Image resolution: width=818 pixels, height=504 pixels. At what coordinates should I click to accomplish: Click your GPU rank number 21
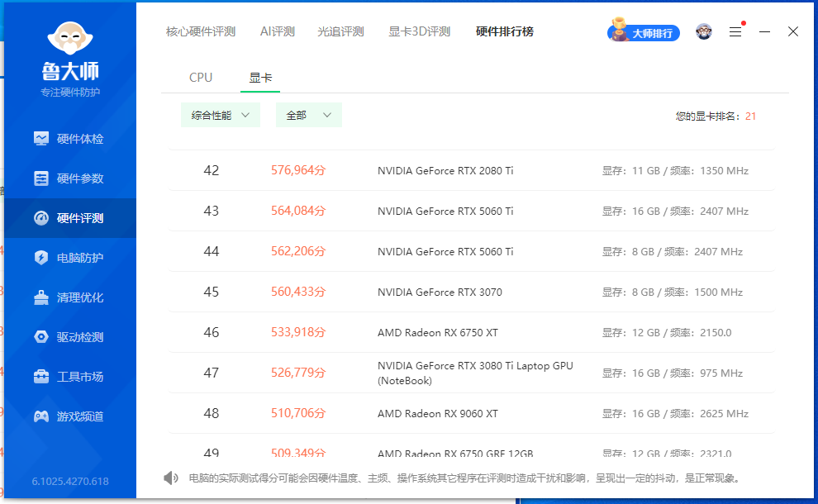tap(751, 116)
